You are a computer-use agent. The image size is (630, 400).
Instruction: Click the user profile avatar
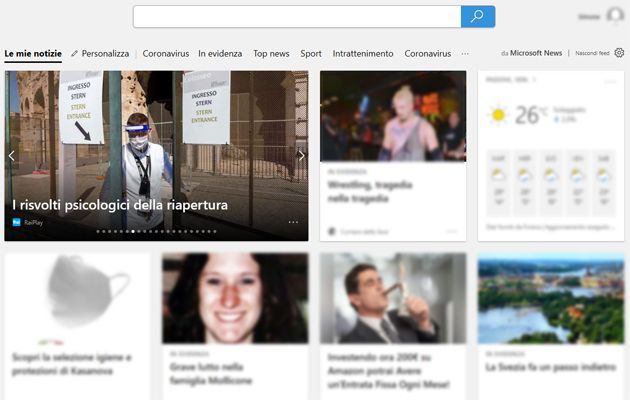click(615, 16)
